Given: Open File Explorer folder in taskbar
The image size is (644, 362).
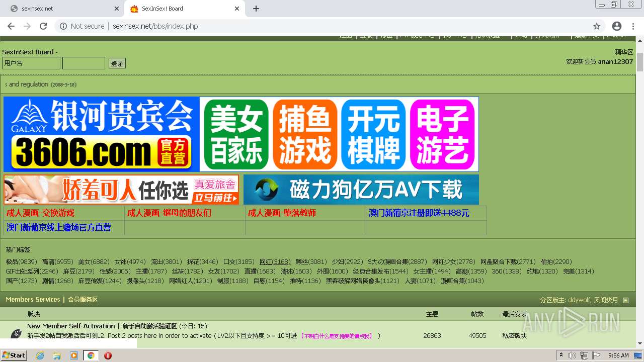Looking at the screenshot, I should (x=57, y=355).
